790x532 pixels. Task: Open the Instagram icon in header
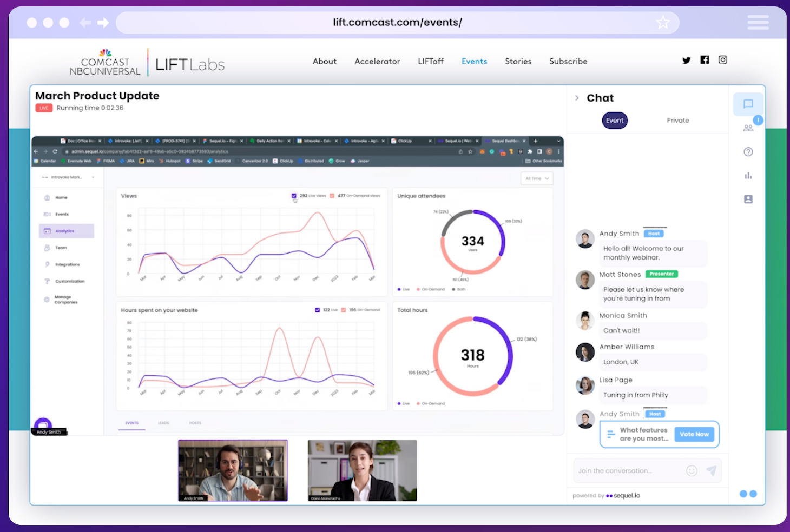click(722, 60)
